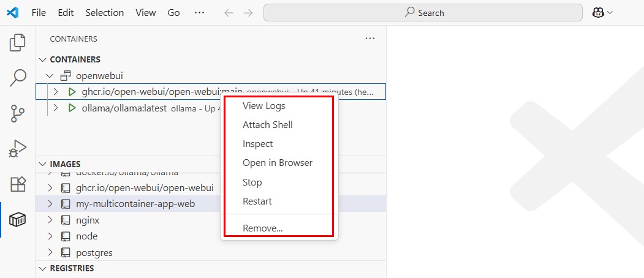Choose View Logs from context menu
The height and width of the screenshot is (278, 644).
(x=263, y=105)
